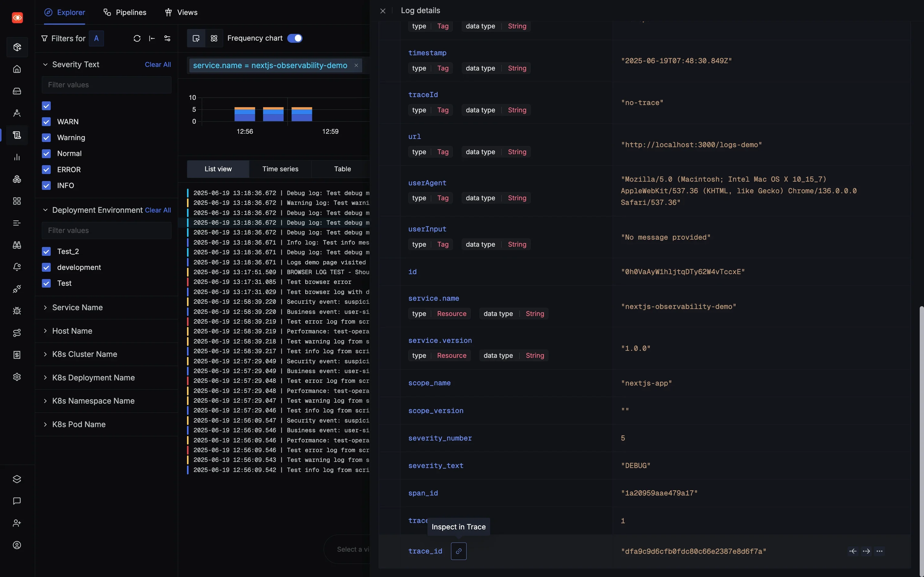924x577 pixels.
Task: Open the notifications bell icon in the sidebar
Action: (17, 267)
